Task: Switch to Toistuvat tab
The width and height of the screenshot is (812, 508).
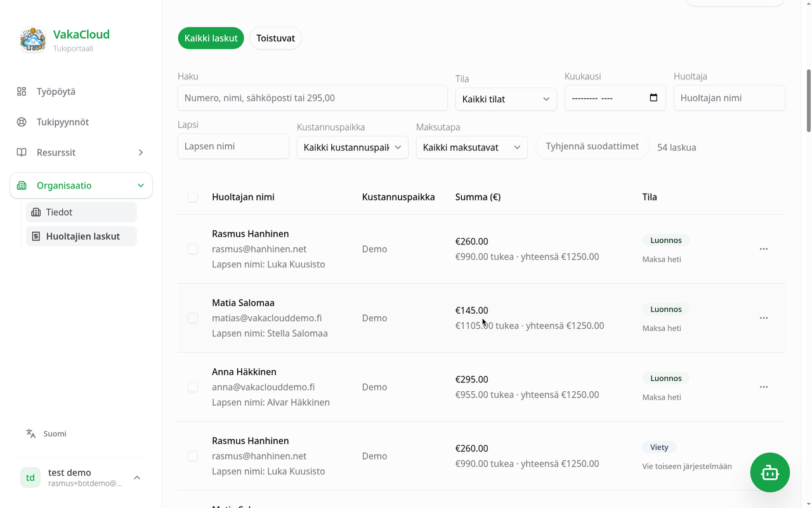Action: [x=276, y=38]
